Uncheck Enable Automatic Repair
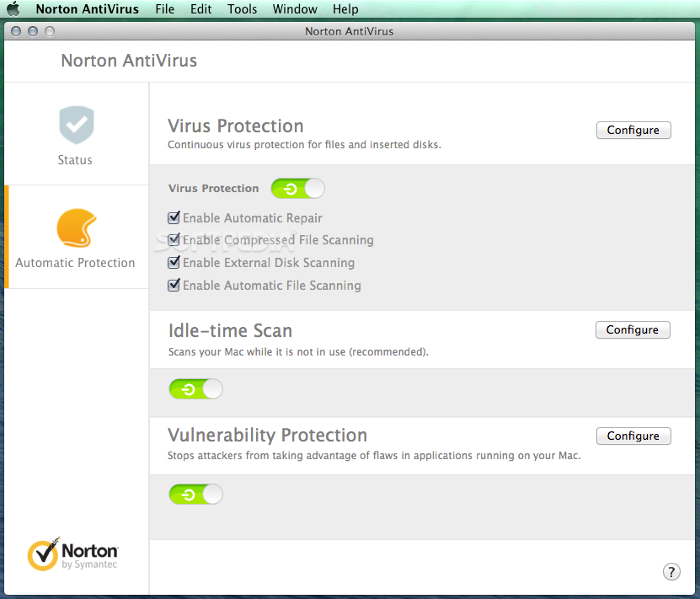The width and height of the screenshot is (700, 599). 174,217
